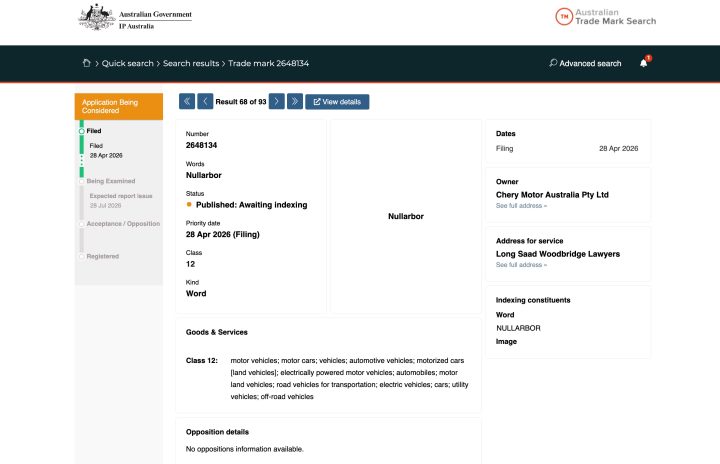This screenshot has height=464, width=720.
Task: Click the Expected report issue entry
Action: coord(121,200)
